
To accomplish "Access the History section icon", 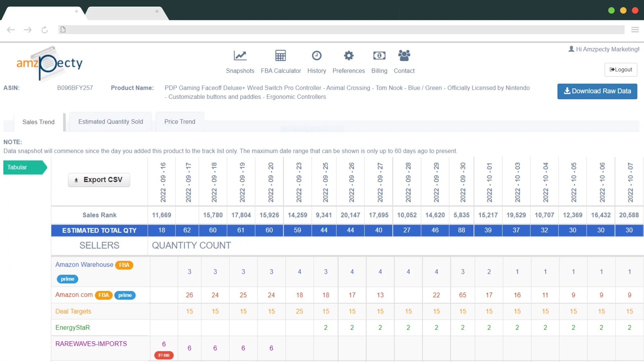I will pos(316,55).
